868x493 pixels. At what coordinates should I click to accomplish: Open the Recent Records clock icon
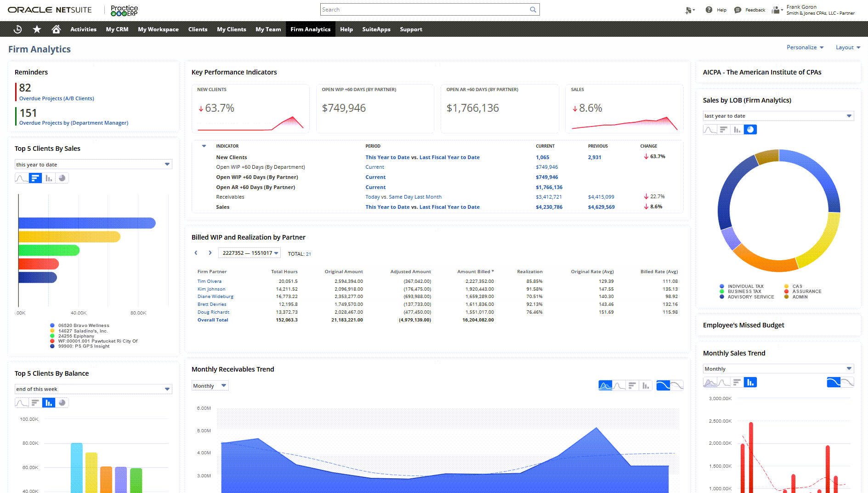(17, 29)
